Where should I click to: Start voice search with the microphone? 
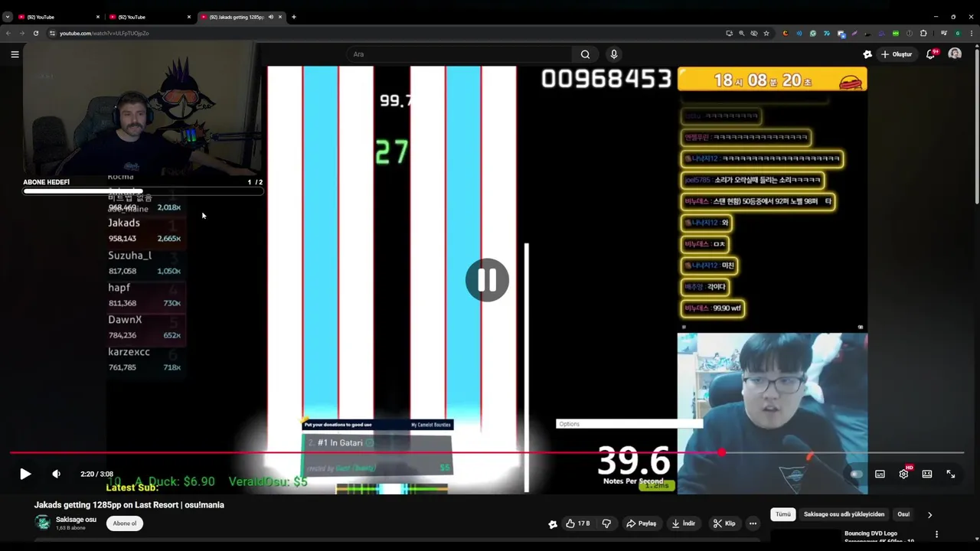coord(613,54)
